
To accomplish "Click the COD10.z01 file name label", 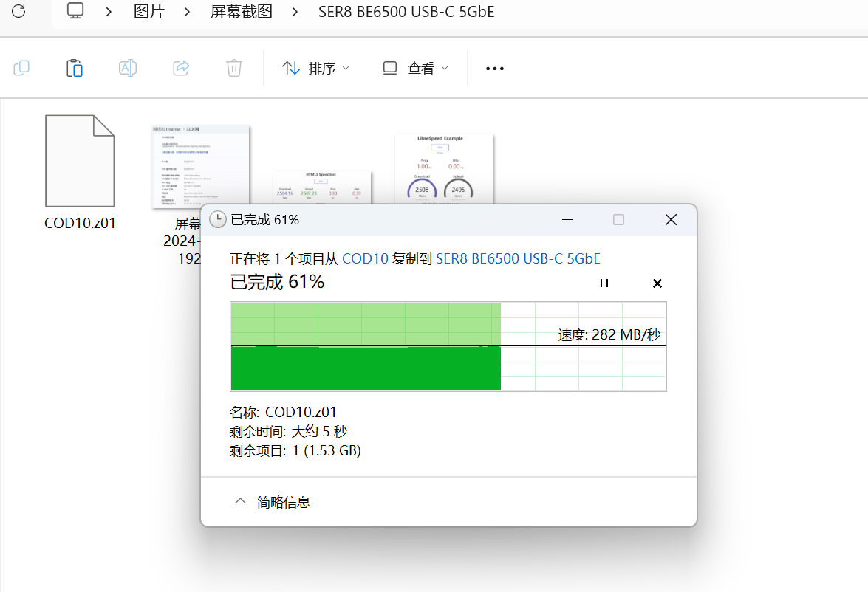I will pyautogui.click(x=81, y=223).
